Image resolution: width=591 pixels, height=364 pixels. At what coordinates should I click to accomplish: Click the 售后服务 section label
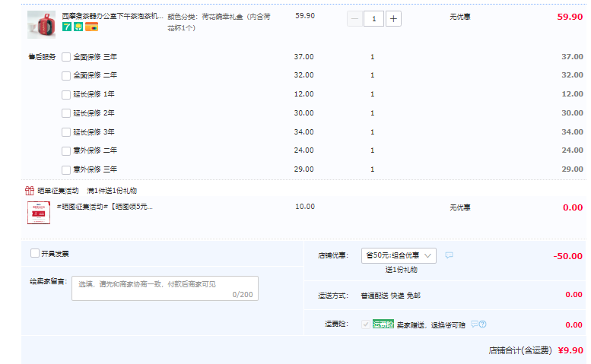click(42, 57)
